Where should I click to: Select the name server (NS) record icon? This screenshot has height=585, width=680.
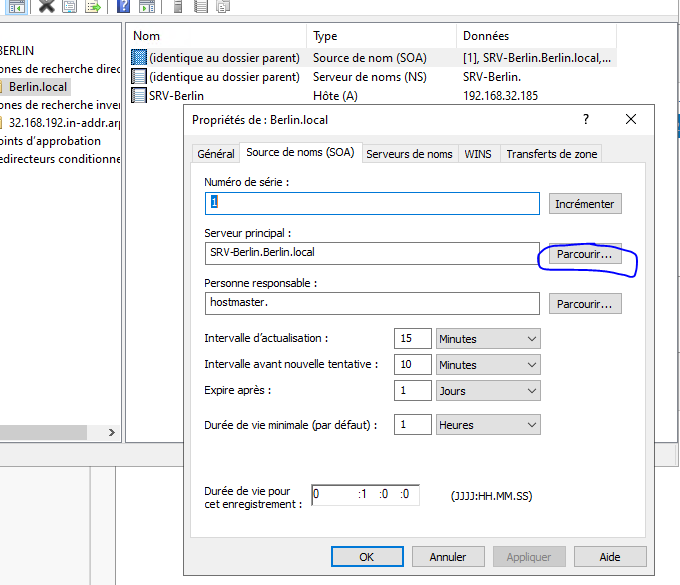139,77
